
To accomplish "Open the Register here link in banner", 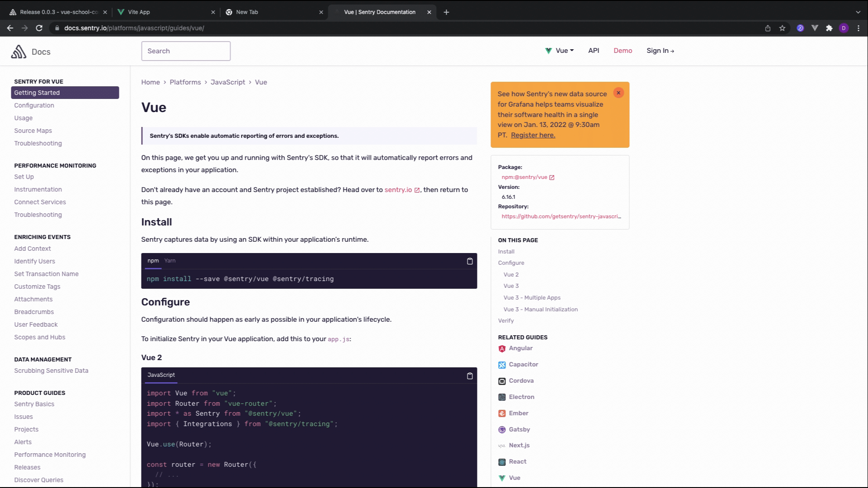I will pyautogui.click(x=533, y=135).
